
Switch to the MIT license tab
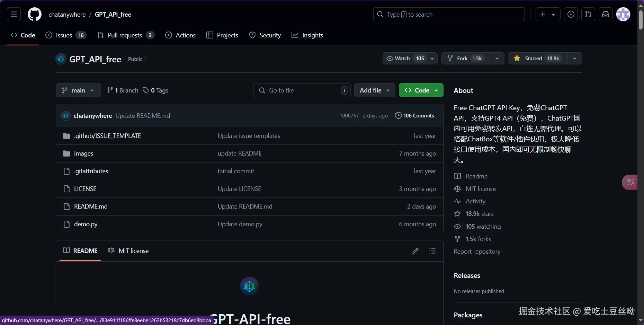coord(128,251)
